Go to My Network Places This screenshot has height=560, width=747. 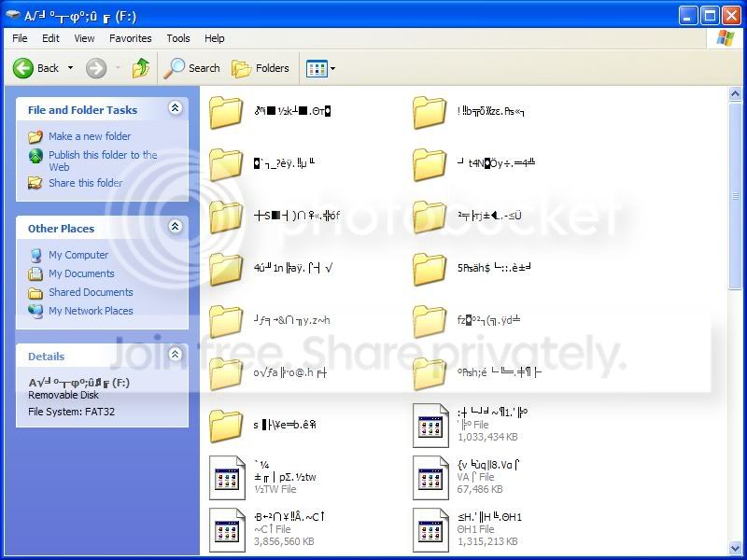click(91, 311)
